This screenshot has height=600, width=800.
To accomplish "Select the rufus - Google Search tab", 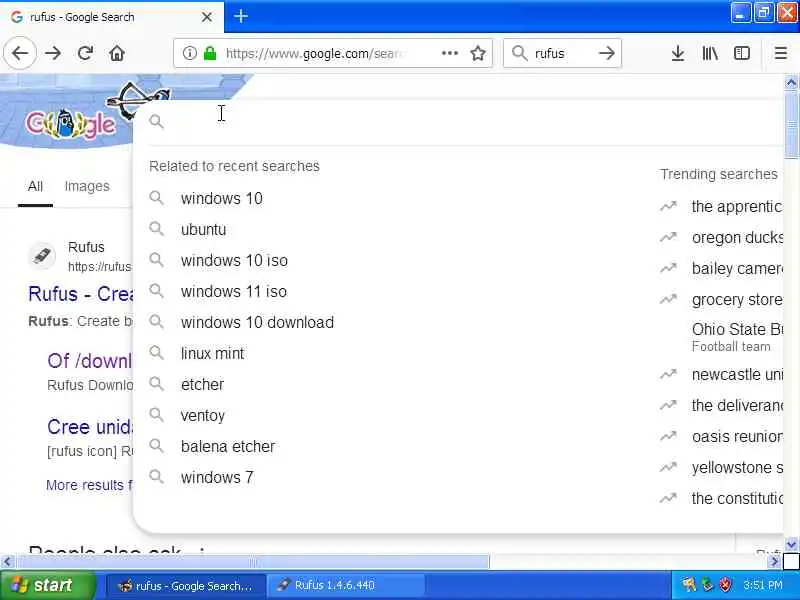I will tap(112, 17).
